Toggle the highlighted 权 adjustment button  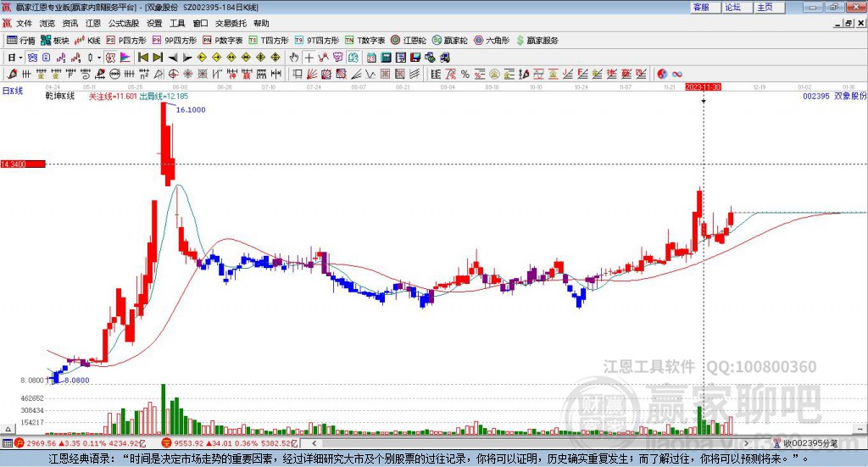click(x=111, y=58)
